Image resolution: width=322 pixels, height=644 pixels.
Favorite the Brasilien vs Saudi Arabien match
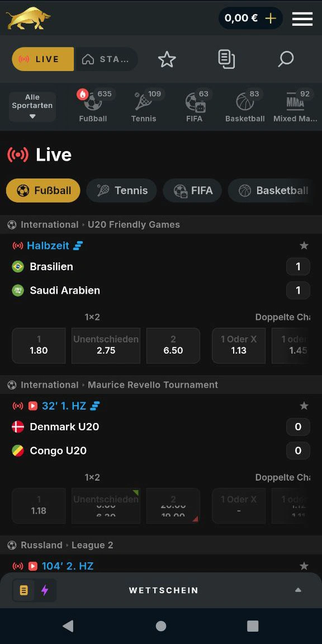[304, 245]
